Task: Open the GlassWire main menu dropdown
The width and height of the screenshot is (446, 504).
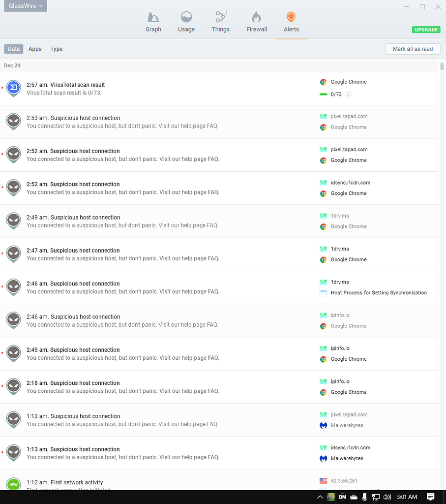Action: (x=26, y=6)
